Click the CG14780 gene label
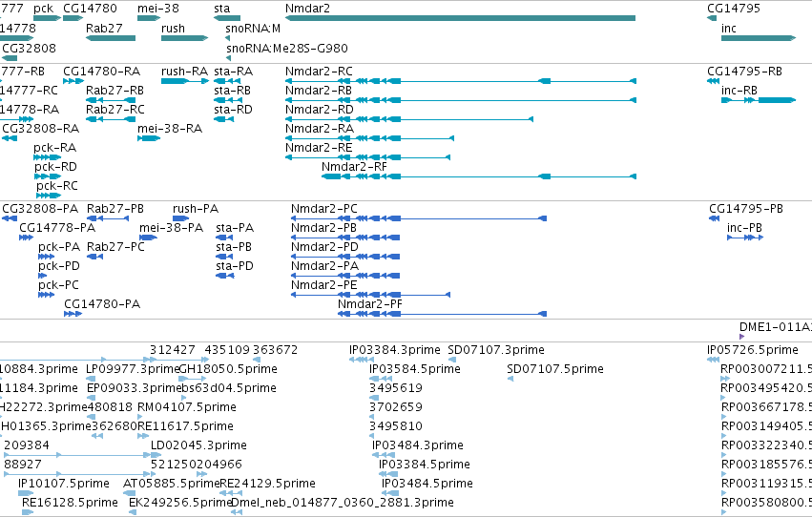The height and width of the screenshot is (517, 812). click(90, 9)
